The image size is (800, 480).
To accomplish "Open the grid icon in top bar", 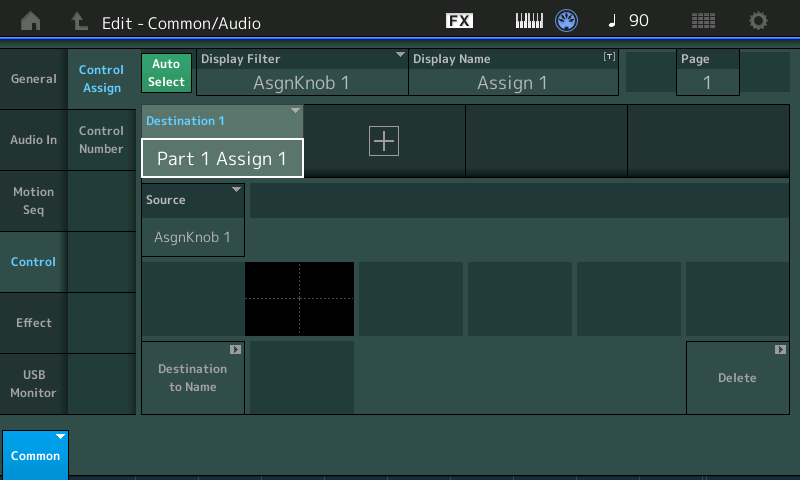I will (703, 21).
